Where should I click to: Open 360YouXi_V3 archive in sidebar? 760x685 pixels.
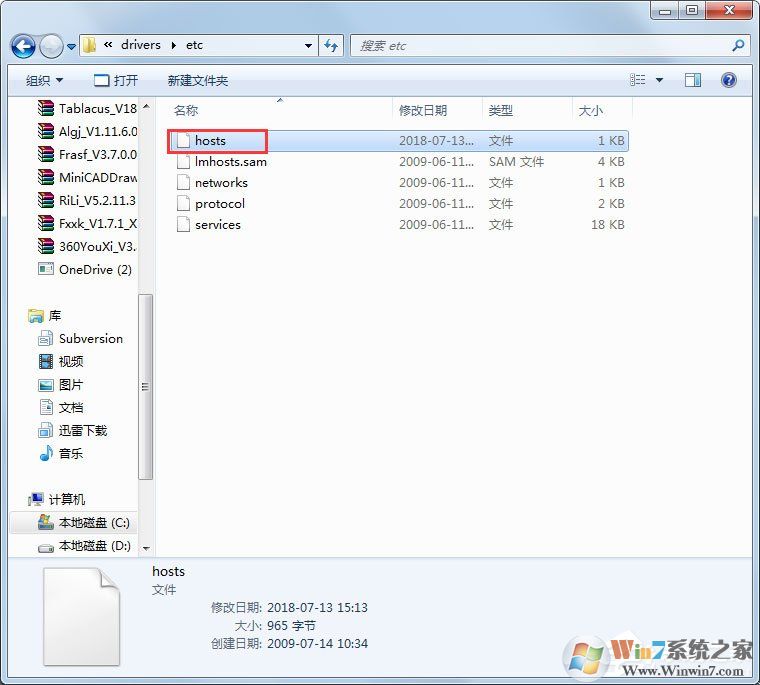88,246
